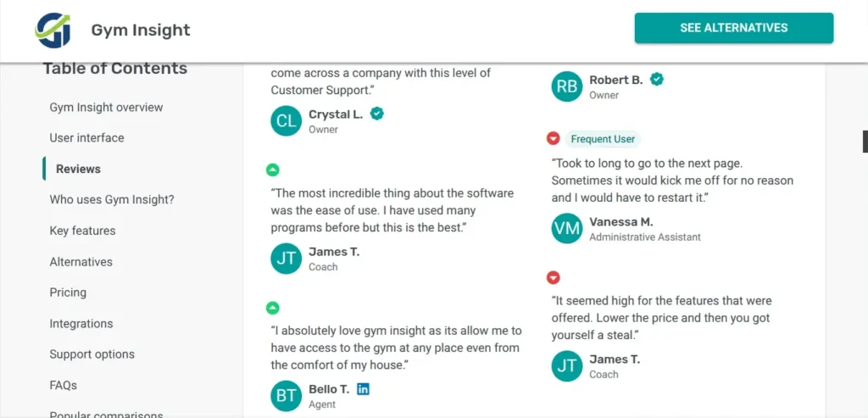This screenshot has width=868, height=418.
Task: Click the red downvote icon above the pricing review
Action: pyautogui.click(x=554, y=277)
